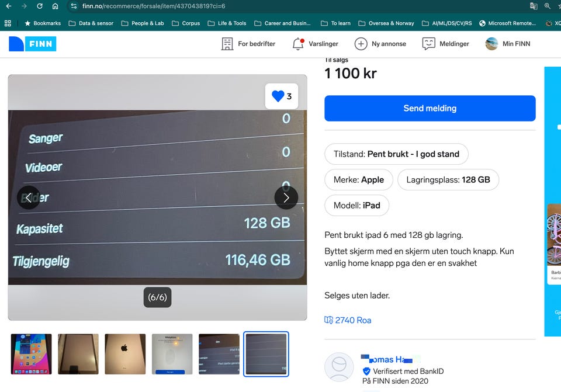Click the BankID verified shield icon
This screenshot has height=392, width=561.
tap(366, 371)
